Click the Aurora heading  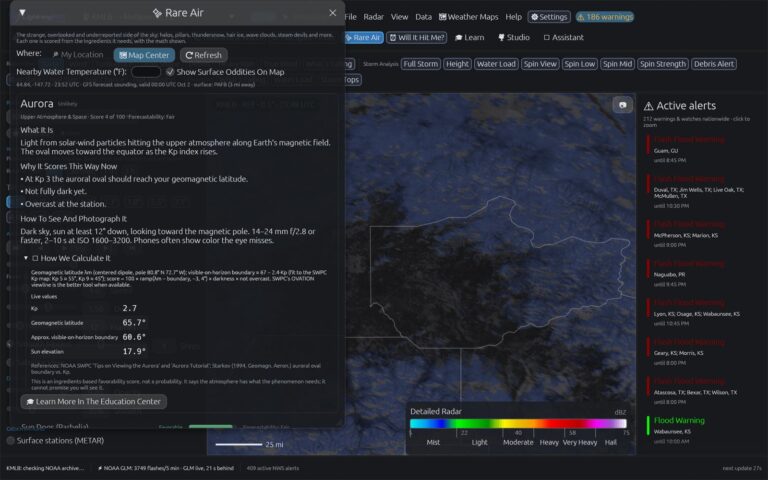point(37,104)
